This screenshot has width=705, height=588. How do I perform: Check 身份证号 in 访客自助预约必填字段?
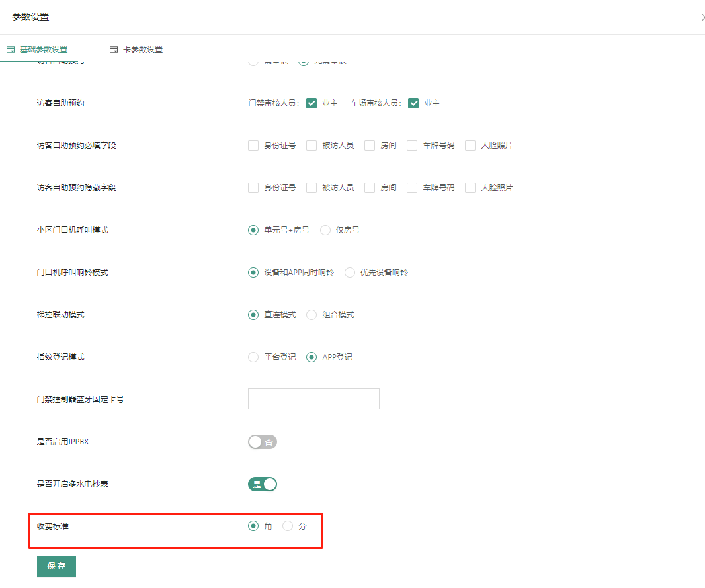tap(253, 146)
